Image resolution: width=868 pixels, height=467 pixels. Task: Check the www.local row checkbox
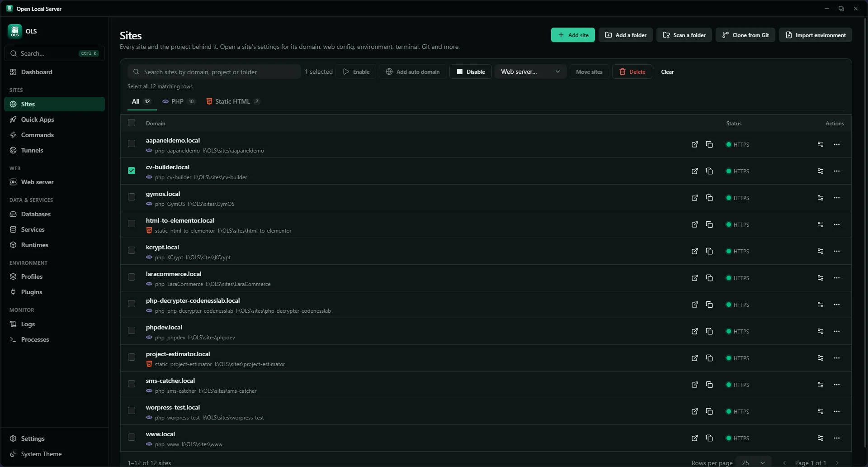pos(132,437)
